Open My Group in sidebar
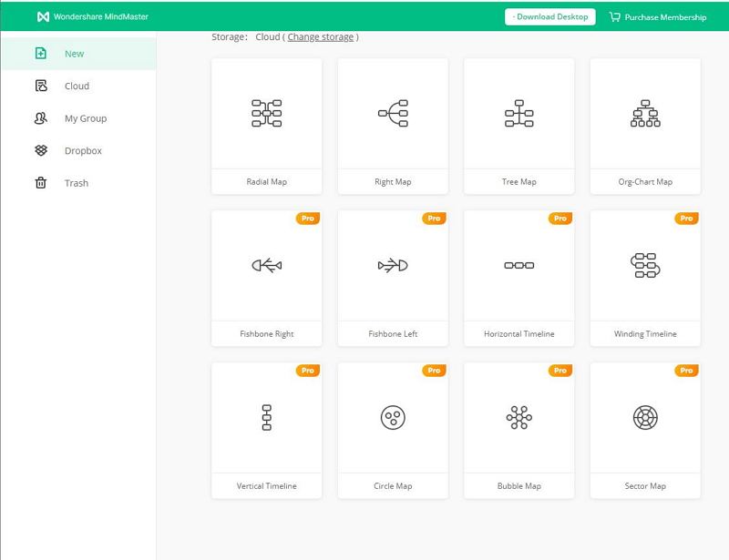The height and width of the screenshot is (560, 729). [x=85, y=118]
